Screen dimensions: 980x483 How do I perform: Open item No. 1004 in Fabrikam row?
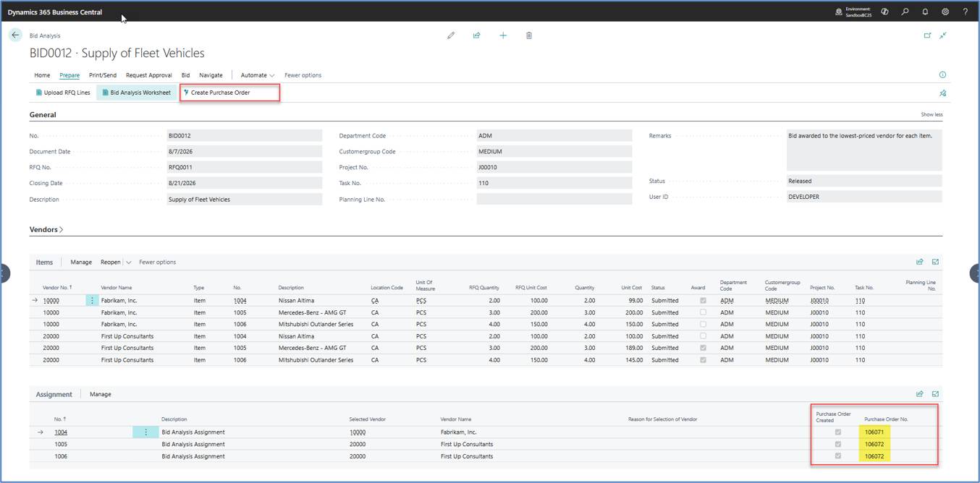[240, 300]
